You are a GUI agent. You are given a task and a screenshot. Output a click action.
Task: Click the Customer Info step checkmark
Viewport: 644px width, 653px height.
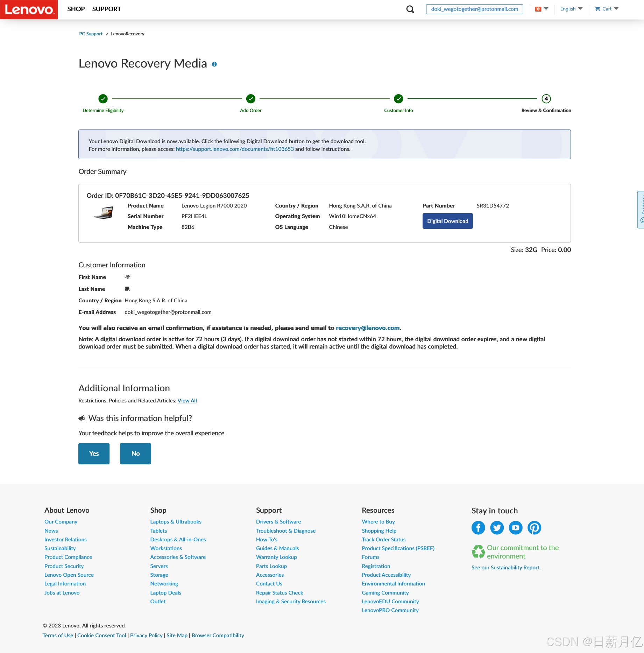[398, 99]
